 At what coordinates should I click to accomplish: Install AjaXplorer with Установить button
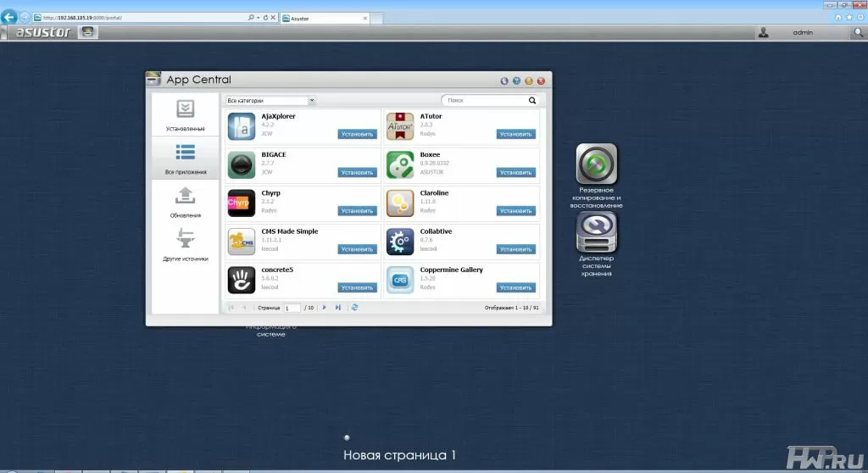tap(357, 134)
